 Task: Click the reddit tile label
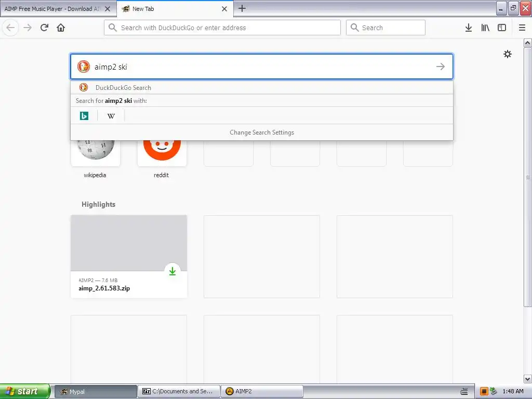click(161, 175)
